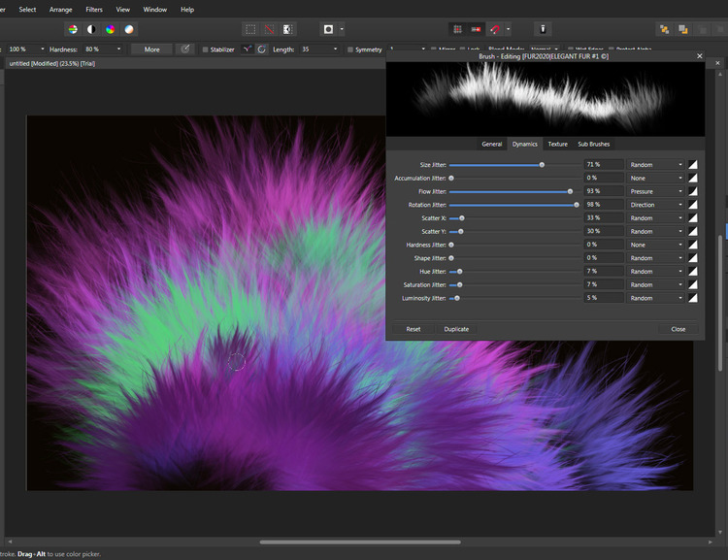Click the Size Jitter ramp profile icon
The height and width of the screenshot is (560, 728).
point(693,165)
